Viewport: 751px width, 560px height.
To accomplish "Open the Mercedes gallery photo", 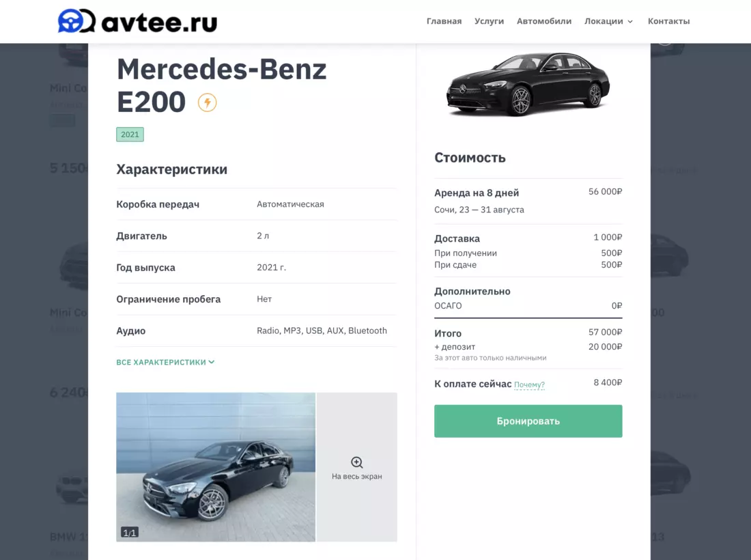I will [x=216, y=466].
